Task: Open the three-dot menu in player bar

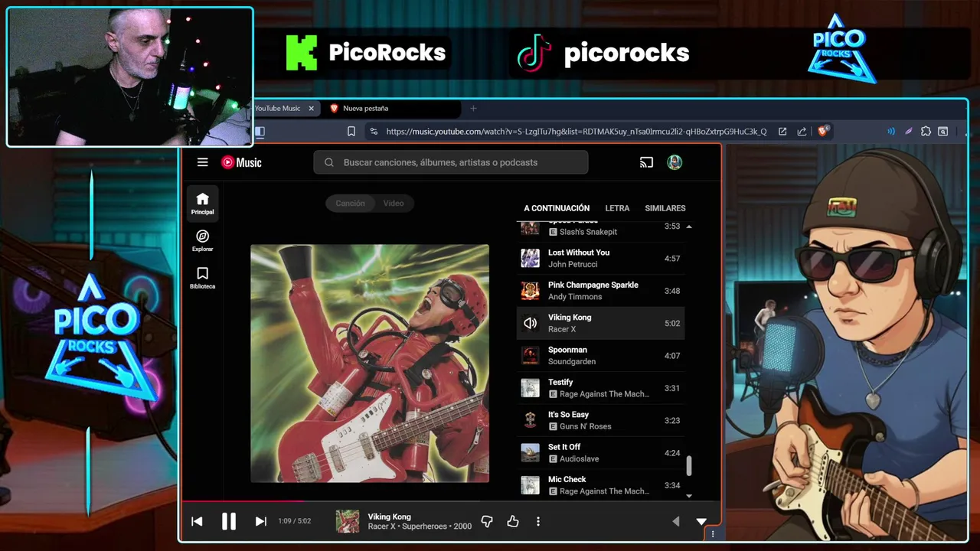Action: [538, 521]
